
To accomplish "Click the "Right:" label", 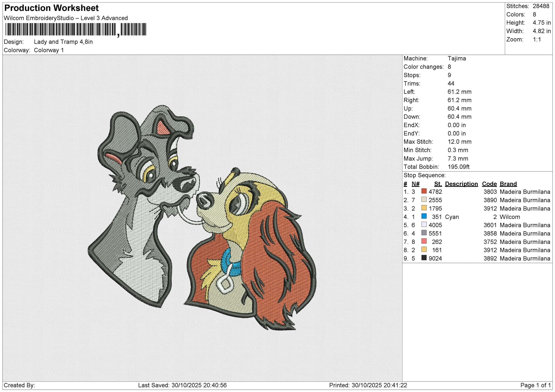I will point(411,100).
